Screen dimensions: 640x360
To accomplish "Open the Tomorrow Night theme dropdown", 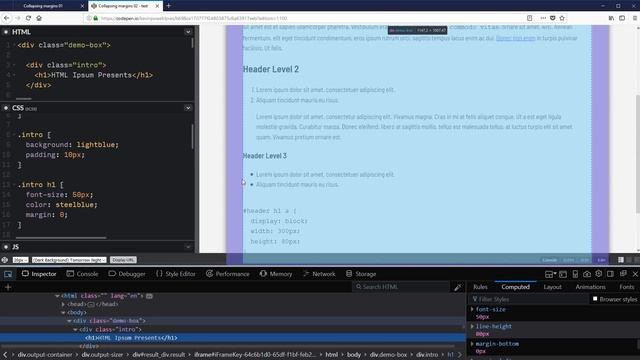I will click(x=69, y=260).
